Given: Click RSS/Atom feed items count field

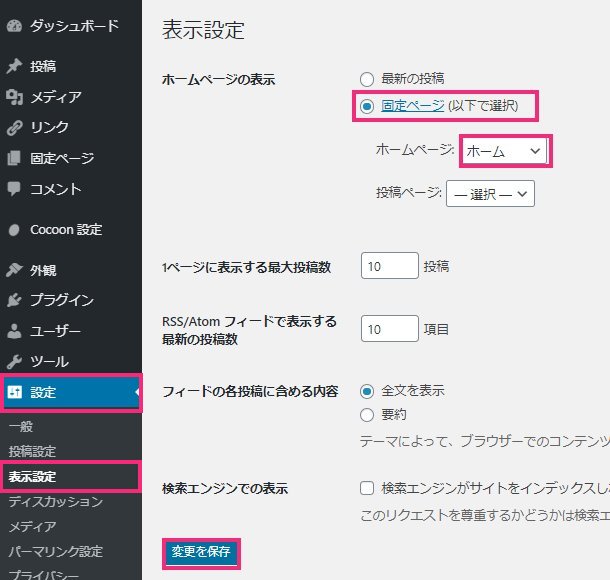Looking at the screenshot, I should pos(389,329).
